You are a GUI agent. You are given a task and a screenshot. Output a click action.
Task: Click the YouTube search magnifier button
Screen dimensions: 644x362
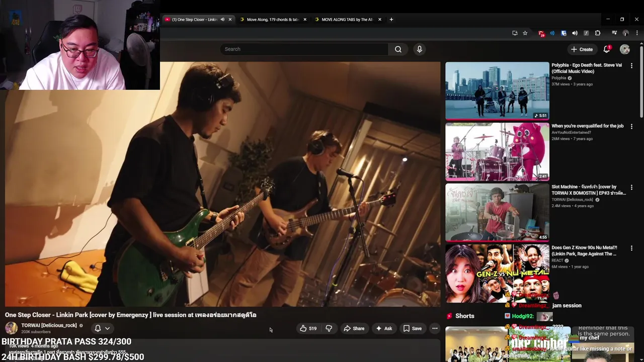pos(398,49)
